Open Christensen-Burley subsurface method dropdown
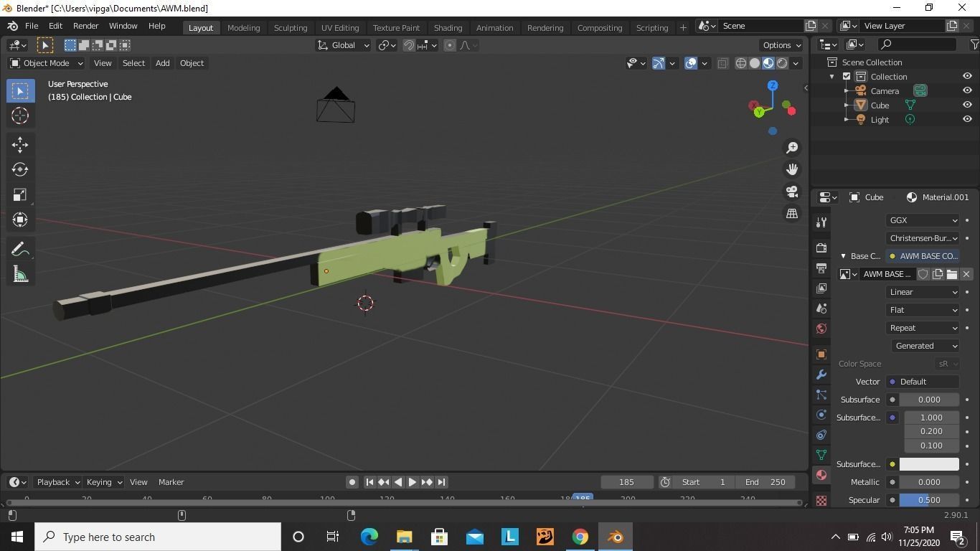Screen dimensions: 980x551 [x=923, y=238]
